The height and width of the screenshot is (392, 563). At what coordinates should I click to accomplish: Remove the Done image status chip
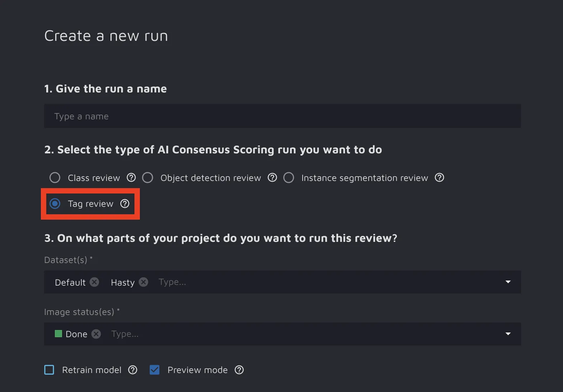click(x=96, y=334)
